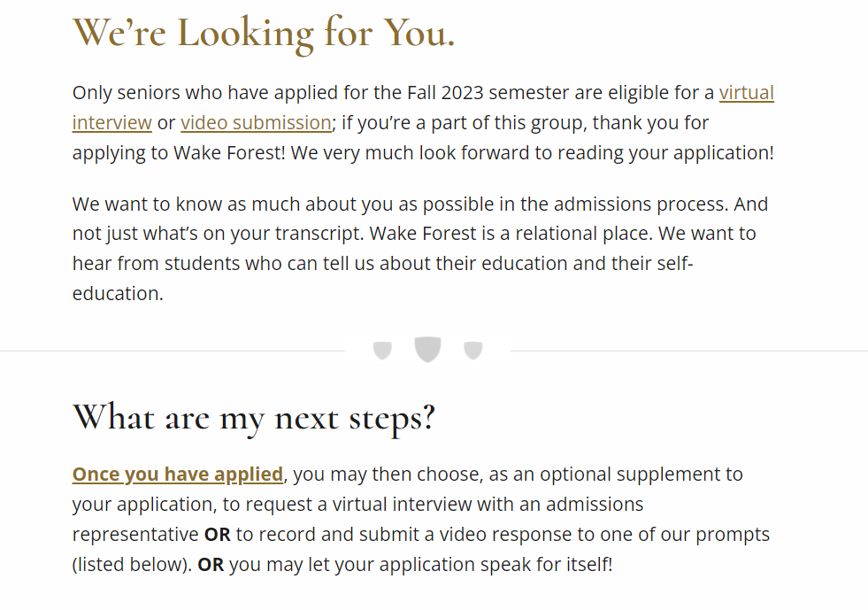Follow the video submission link
Viewport: 868px width, 610px height.
coord(256,123)
